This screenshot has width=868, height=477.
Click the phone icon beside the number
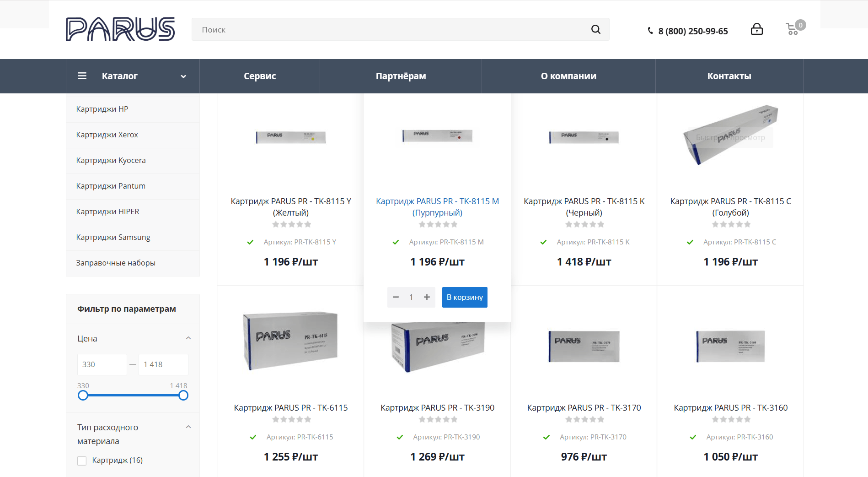point(650,31)
